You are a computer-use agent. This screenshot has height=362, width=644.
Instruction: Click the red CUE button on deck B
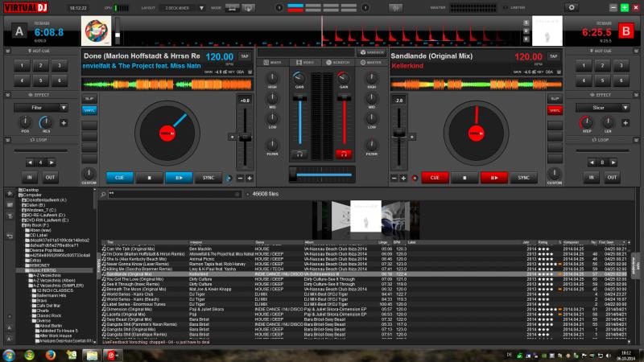coord(436,177)
